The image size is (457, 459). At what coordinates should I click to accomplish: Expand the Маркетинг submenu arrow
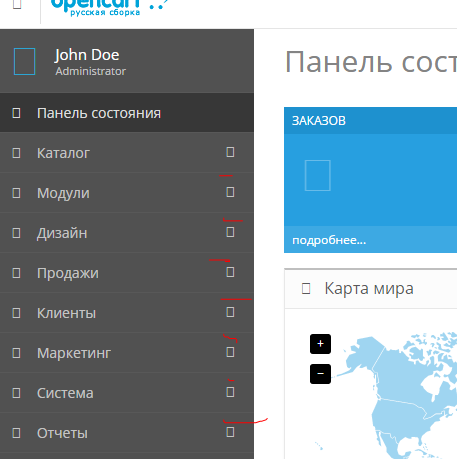click(230, 352)
